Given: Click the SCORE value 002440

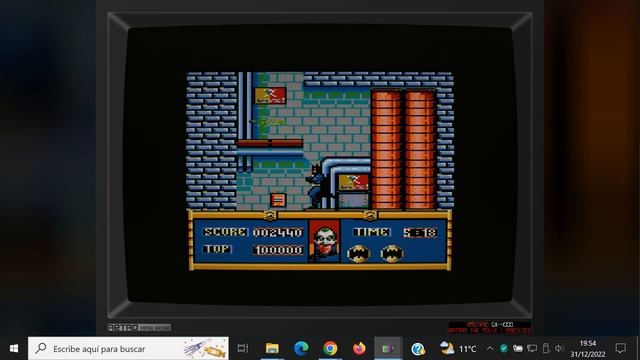Looking at the screenshot, I should (278, 232).
